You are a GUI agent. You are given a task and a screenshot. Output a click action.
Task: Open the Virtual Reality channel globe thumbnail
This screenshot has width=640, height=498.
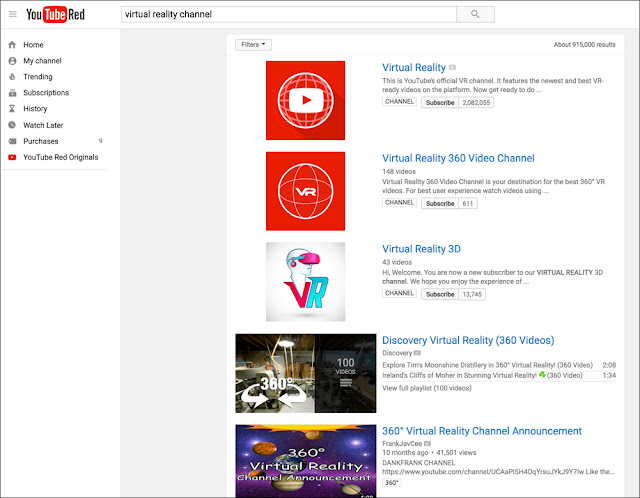305,100
